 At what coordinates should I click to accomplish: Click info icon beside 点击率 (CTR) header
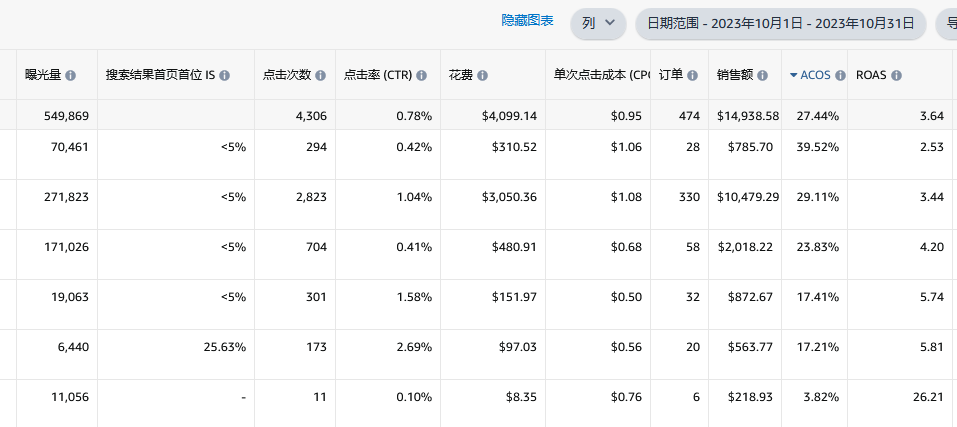[x=422, y=76]
